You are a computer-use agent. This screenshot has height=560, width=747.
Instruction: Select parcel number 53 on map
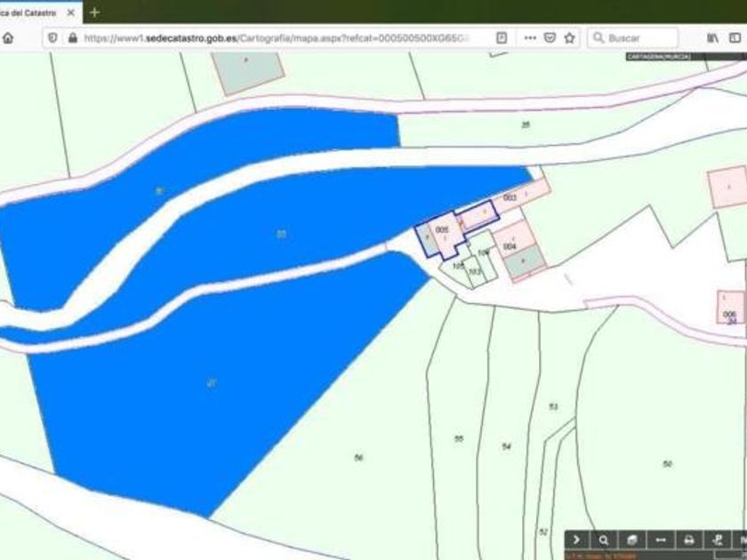[553, 407]
